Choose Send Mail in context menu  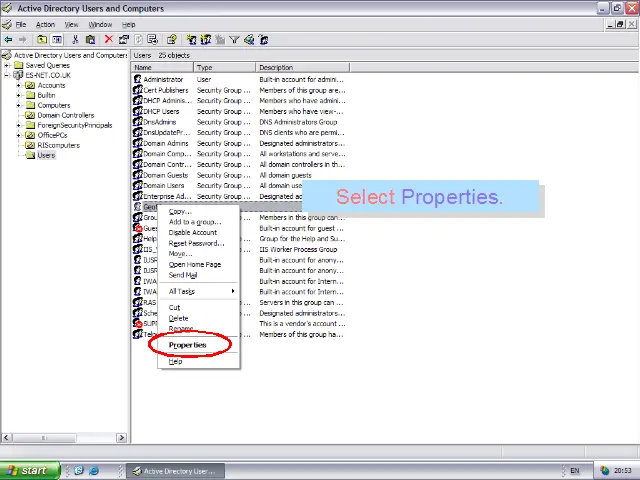[x=198, y=275]
